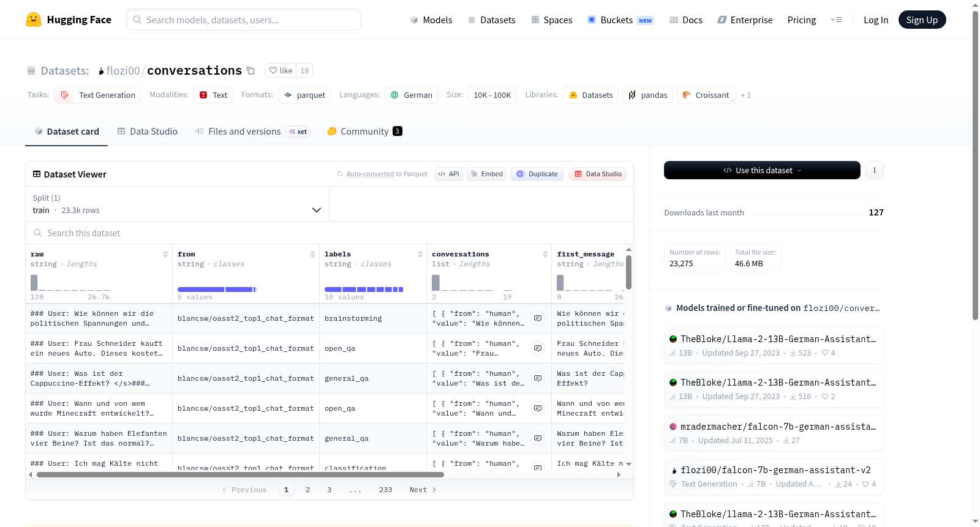Open the Community tab

click(x=364, y=131)
